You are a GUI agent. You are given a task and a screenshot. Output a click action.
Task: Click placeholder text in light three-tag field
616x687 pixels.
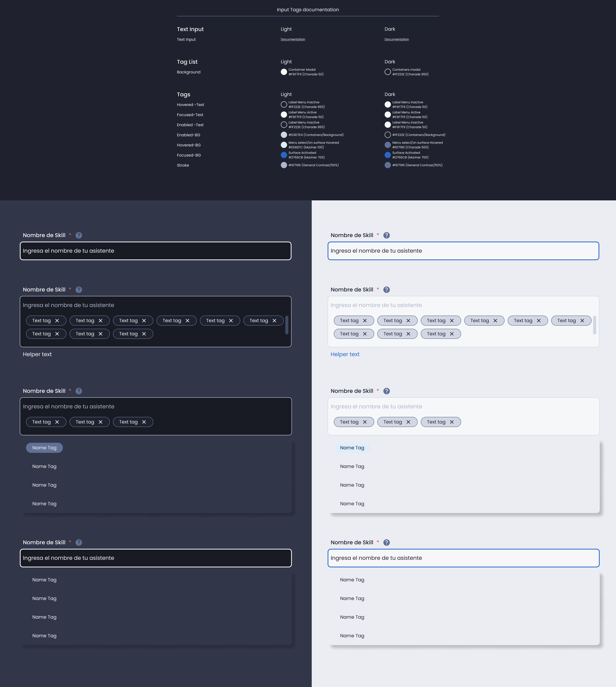click(x=376, y=406)
